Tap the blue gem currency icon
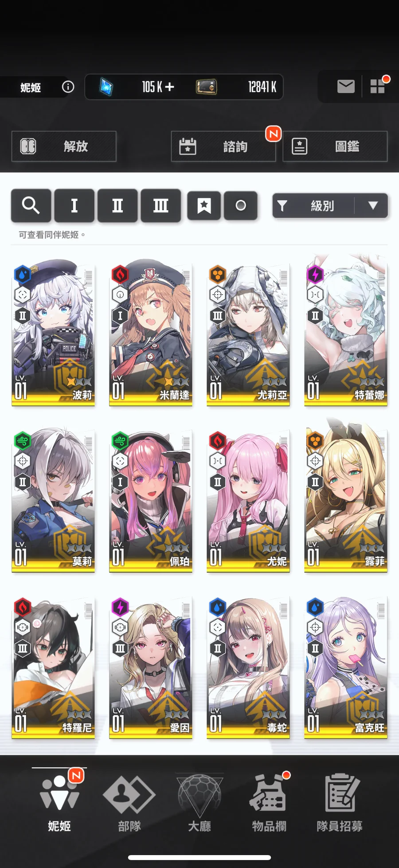This screenshot has width=399, height=868. click(x=106, y=87)
